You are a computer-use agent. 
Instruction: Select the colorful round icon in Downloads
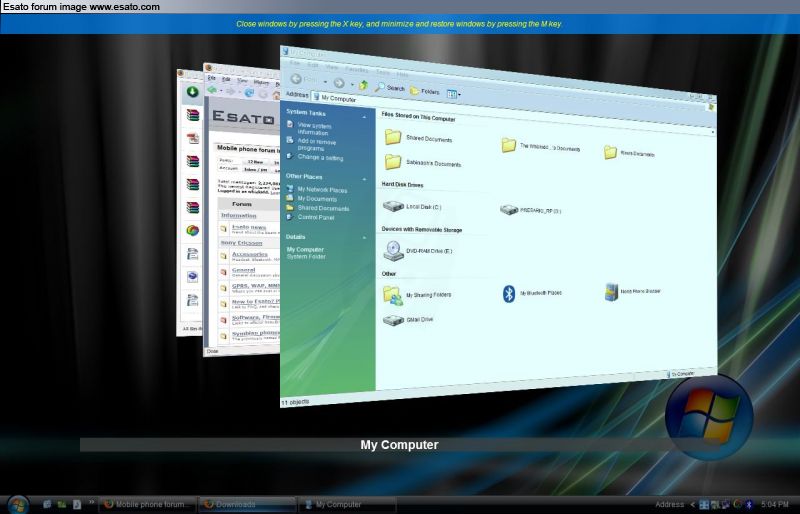click(x=192, y=230)
